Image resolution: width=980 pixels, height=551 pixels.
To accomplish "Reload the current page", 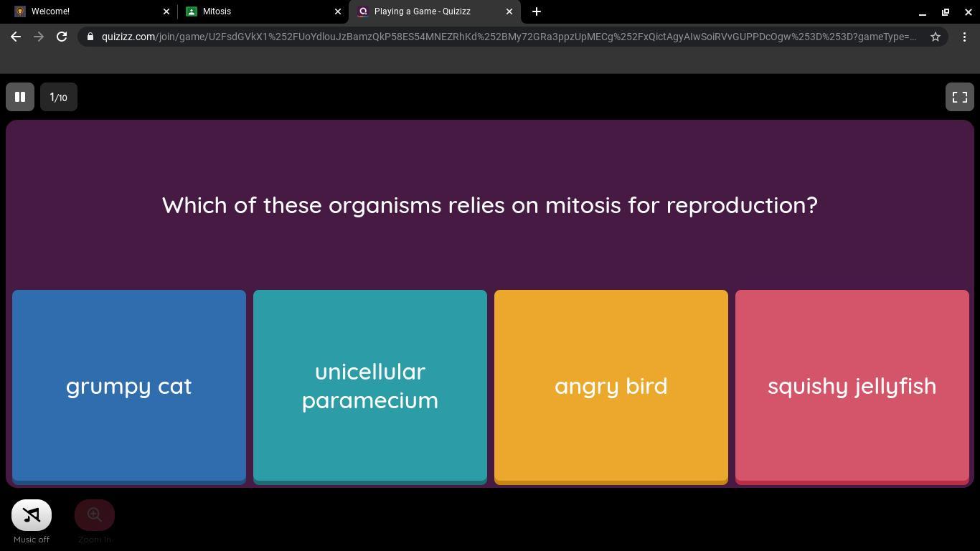I will click(x=62, y=37).
